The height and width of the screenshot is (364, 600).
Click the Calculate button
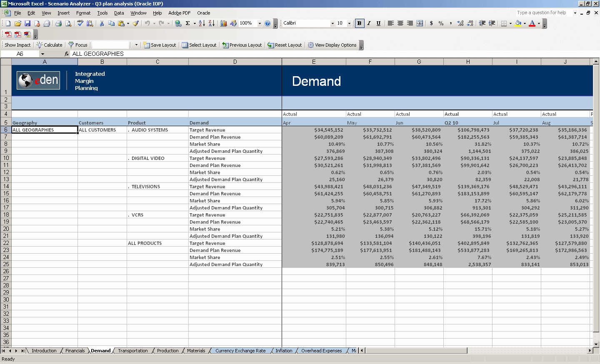[x=50, y=45]
